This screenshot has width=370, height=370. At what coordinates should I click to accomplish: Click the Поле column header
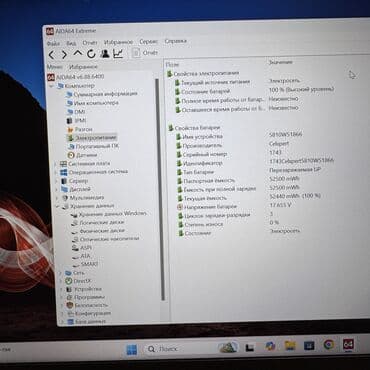click(172, 65)
